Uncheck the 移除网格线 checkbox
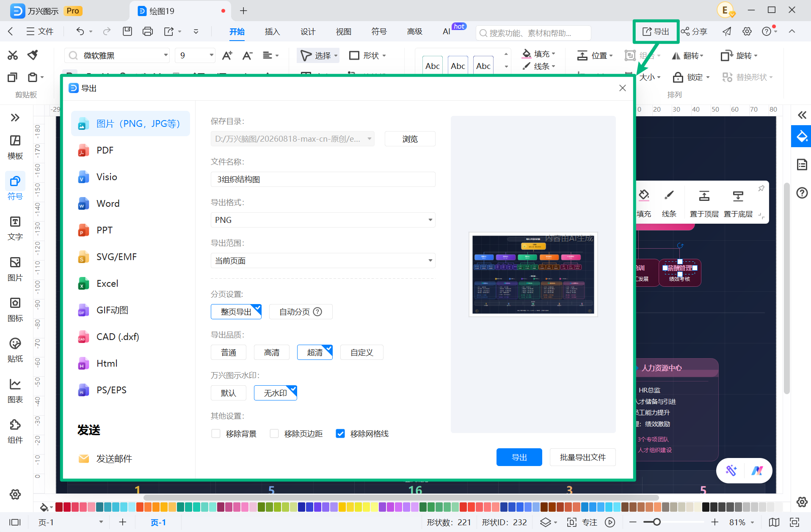This screenshot has height=532, width=811. pyautogui.click(x=340, y=433)
